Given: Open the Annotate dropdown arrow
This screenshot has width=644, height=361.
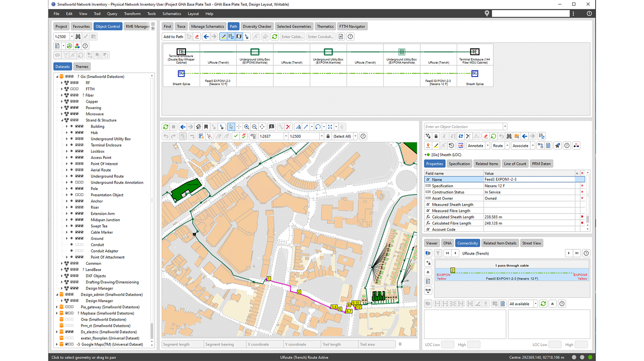Looking at the screenshot, I should coord(488,146).
